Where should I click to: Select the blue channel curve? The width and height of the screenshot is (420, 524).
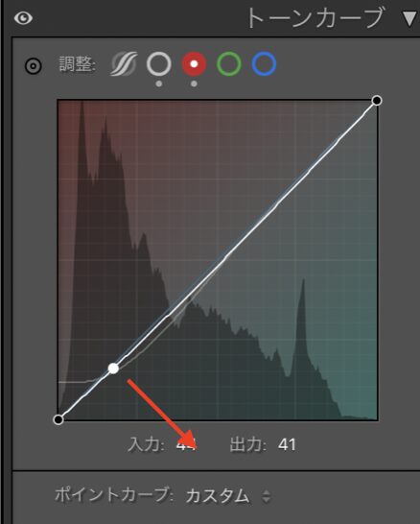tap(264, 63)
